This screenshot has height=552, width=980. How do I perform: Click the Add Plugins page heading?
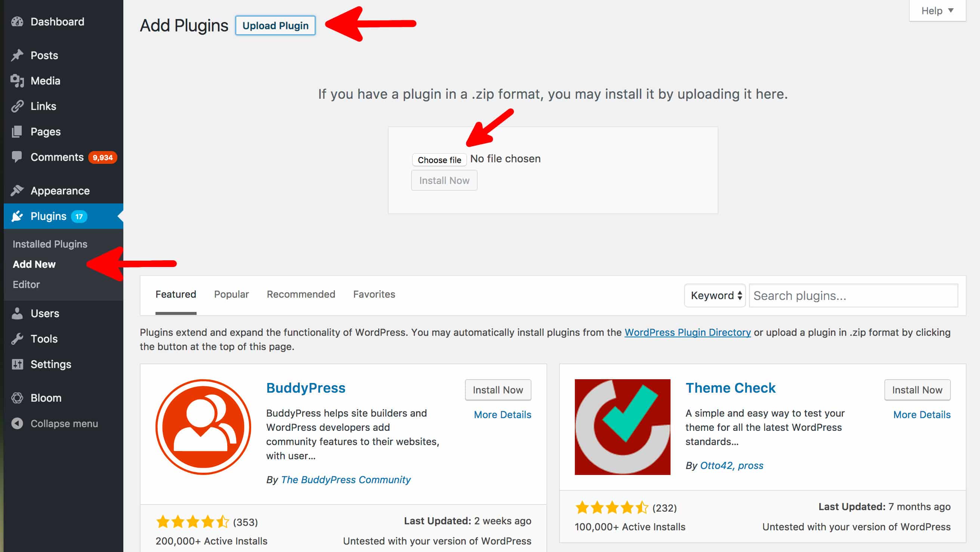pyautogui.click(x=184, y=25)
